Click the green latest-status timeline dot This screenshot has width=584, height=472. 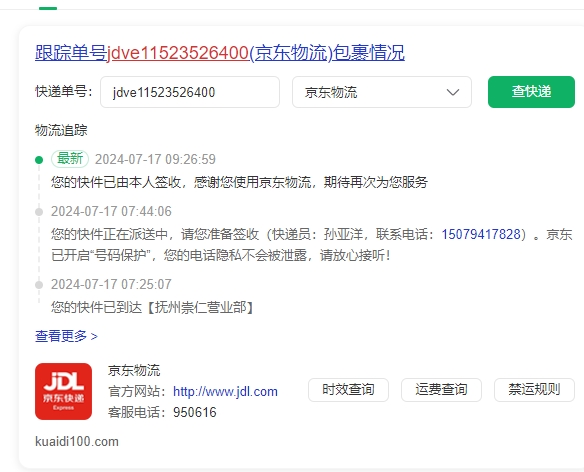(39, 160)
